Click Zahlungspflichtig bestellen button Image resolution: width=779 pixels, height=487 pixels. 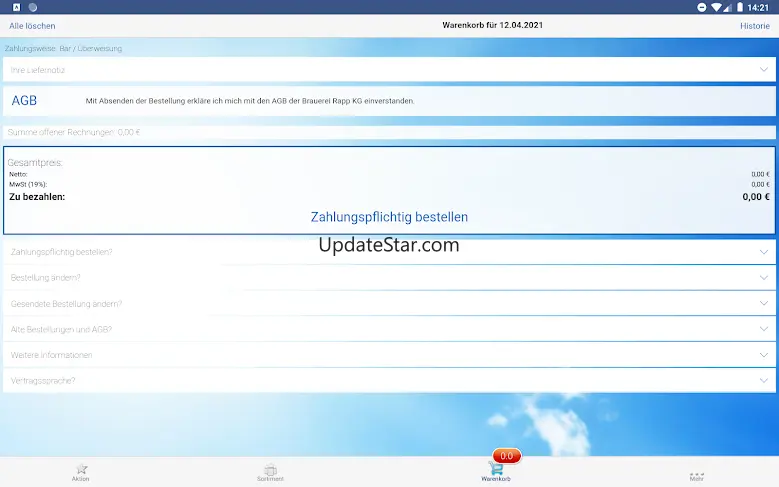[x=389, y=217]
